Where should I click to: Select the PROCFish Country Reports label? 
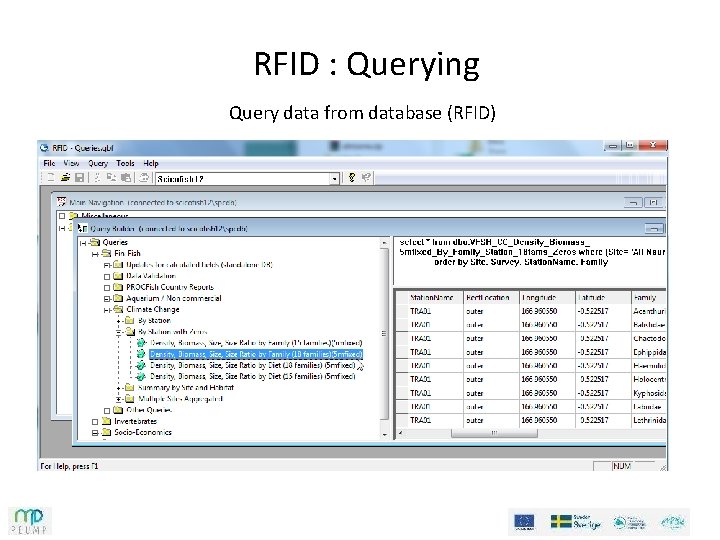coord(170,287)
